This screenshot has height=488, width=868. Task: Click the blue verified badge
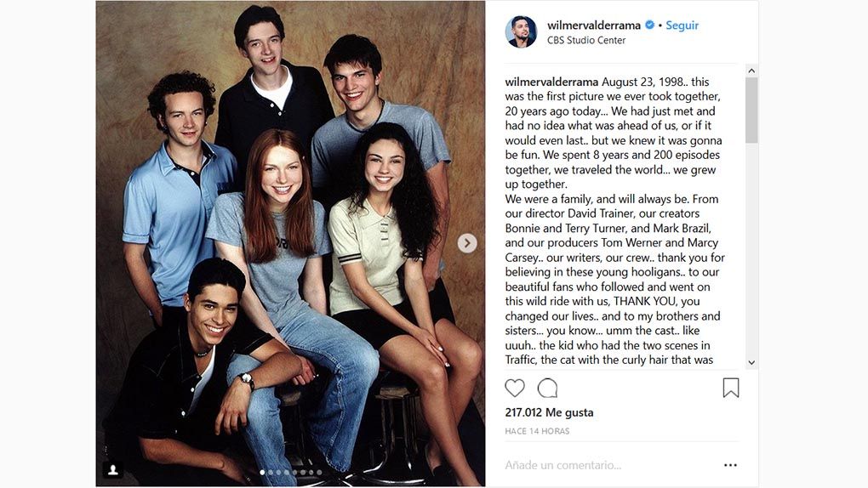tap(650, 26)
